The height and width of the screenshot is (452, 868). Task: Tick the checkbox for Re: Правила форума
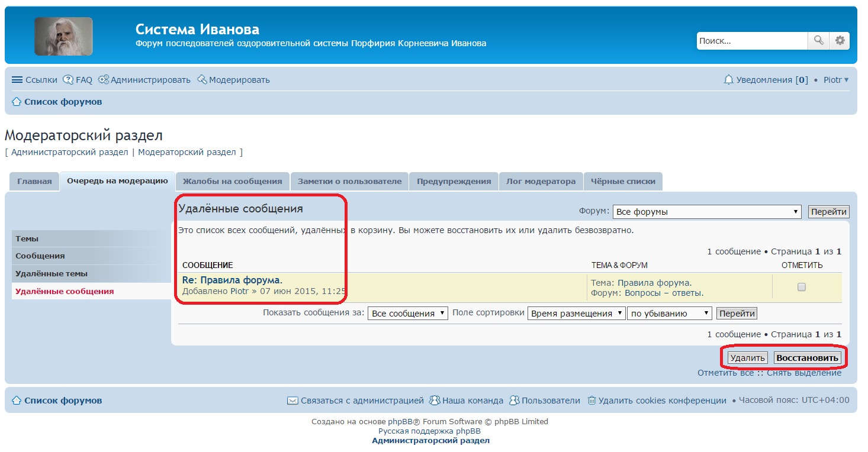click(802, 287)
